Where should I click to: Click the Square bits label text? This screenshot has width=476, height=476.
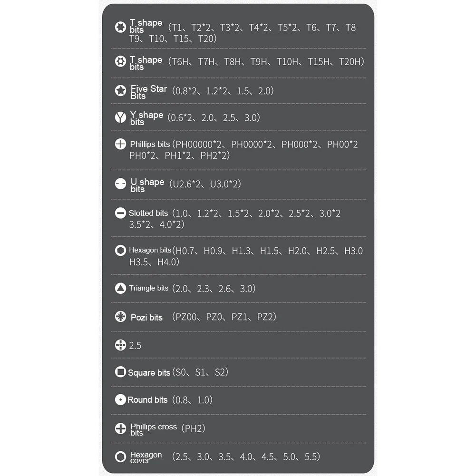click(x=149, y=372)
